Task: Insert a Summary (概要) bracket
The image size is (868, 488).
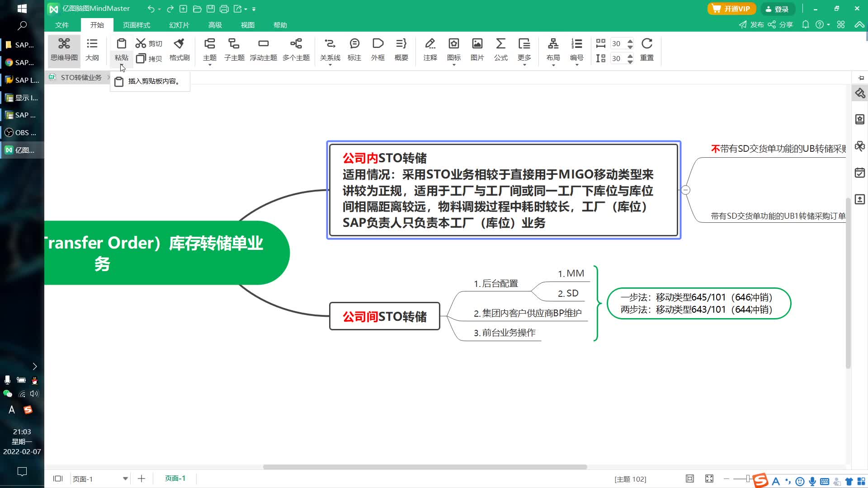Action: (x=401, y=50)
